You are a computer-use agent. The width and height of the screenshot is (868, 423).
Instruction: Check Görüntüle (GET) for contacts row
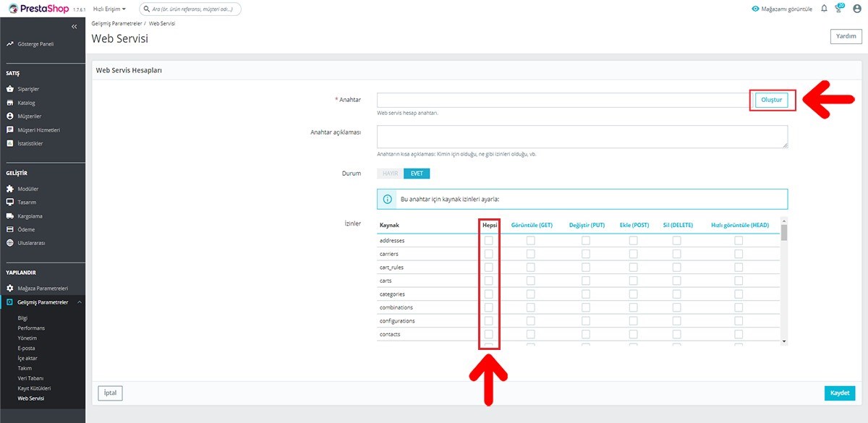531,334
